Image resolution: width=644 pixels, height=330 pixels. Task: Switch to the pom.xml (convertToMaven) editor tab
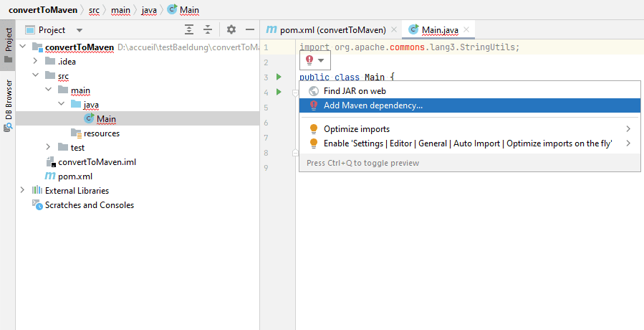coord(332,30)
